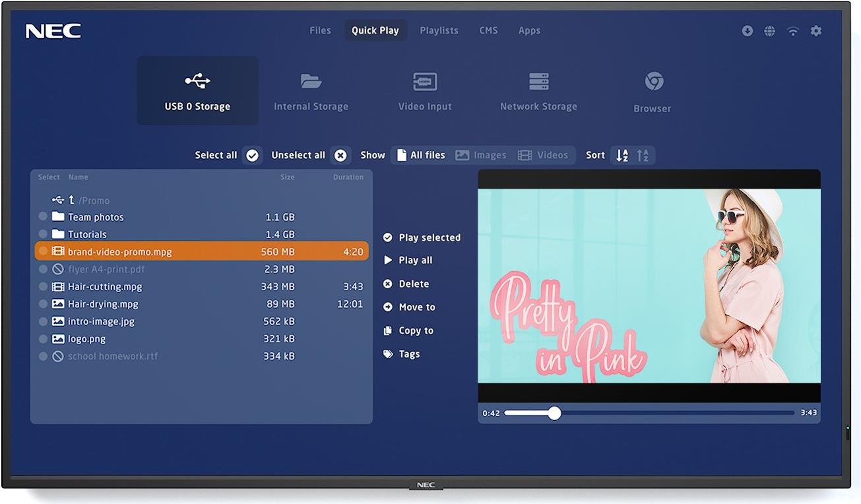Select the USB 0 Storage source
This screenshot has height=504, width=861.
[197, 91]
